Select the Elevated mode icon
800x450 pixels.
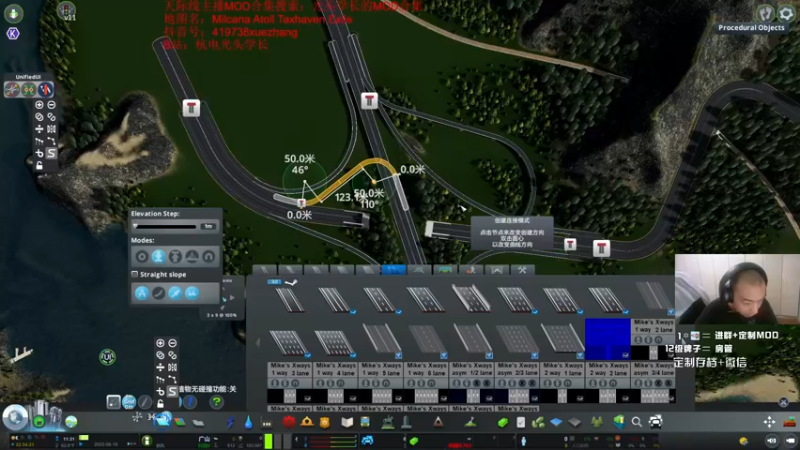click(x=175, y=256)
